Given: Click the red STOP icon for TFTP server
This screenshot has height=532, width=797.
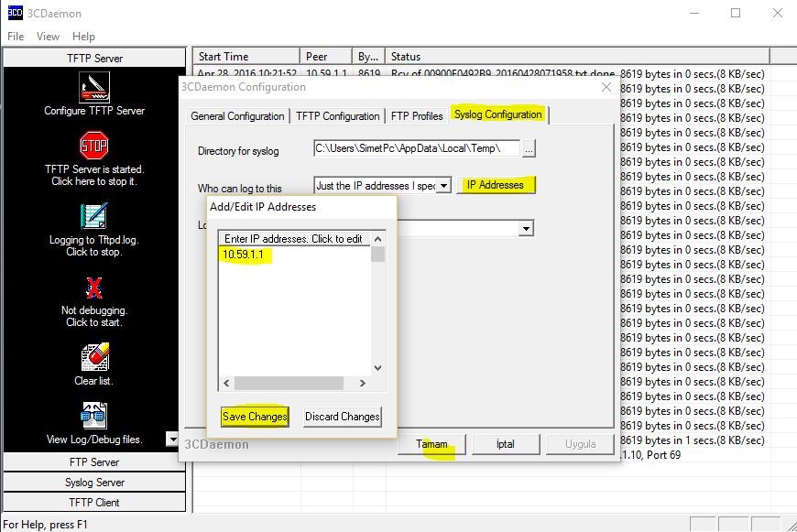Looking at the screenshot, I should [x=94, y=146].
